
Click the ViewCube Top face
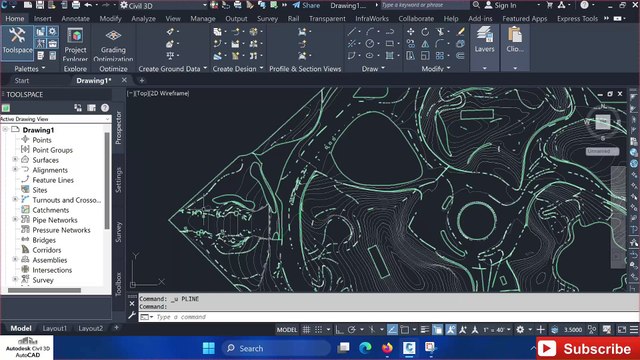pyautogui.click(x=602, y=122)
